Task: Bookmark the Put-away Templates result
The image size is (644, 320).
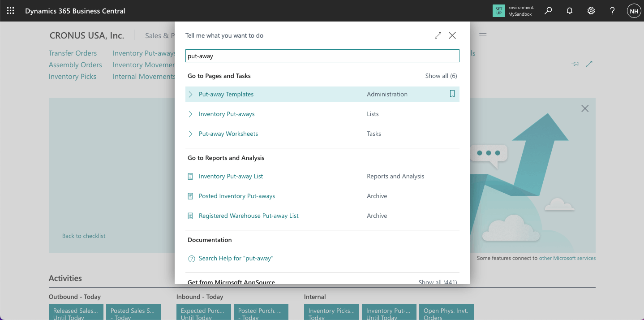Action: click(x=452, y=94)
